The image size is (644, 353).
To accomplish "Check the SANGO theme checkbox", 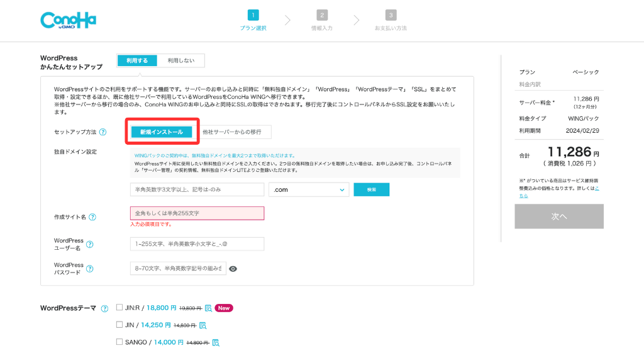I will point(119,342).
